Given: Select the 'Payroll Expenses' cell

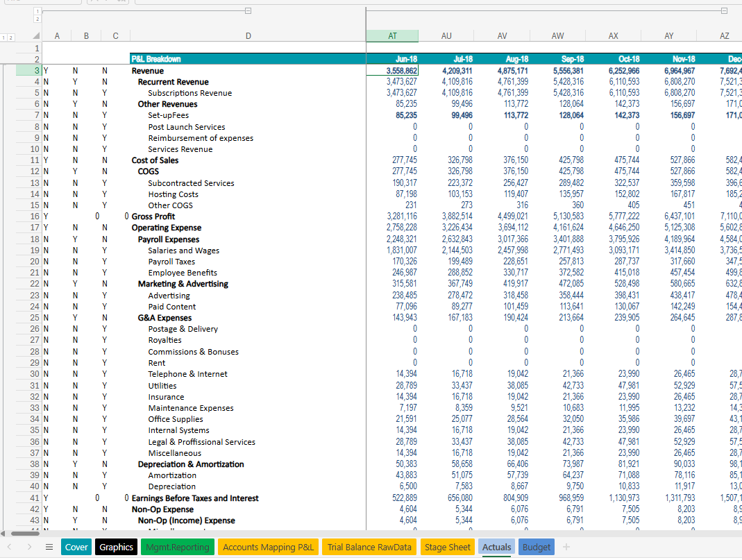Looking at the screenshot, I should (248, 239).
